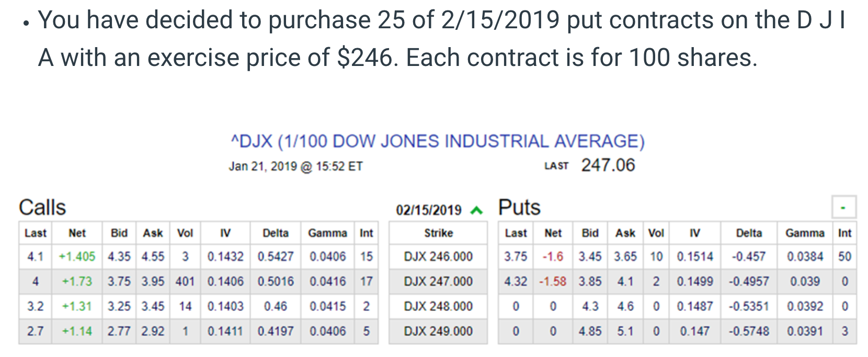Sort calls by the Gamma column header

click(x=327, y=233)
